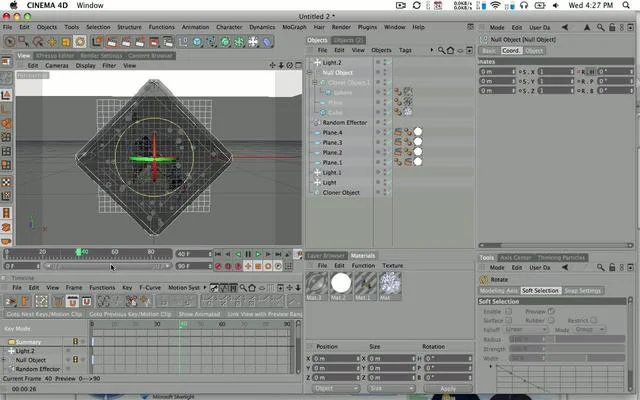Add a Cube primitive object icon
Image resolution: width=640 pixels, height=400 pixels.
click(x=197, y=42)
